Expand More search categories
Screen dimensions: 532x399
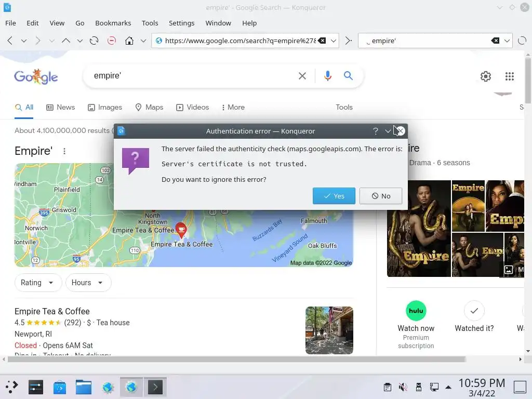tap(233, 108)
